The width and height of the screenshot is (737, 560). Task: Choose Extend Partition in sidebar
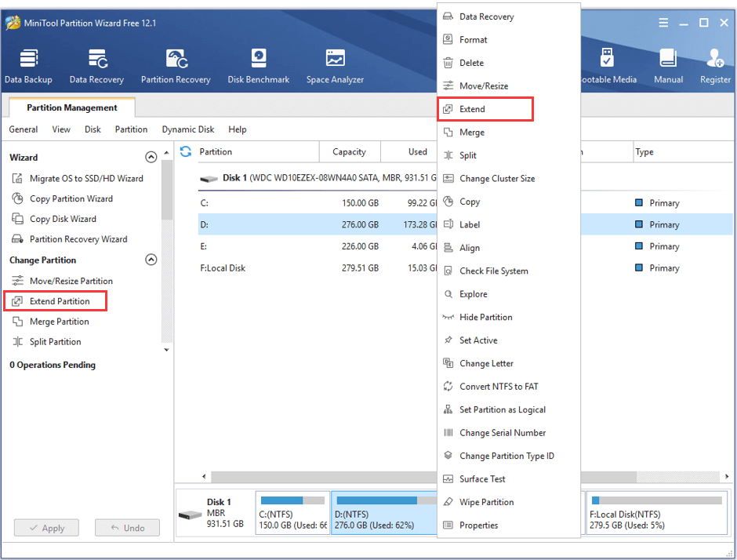pyautogui.click(x=56, y=301)
